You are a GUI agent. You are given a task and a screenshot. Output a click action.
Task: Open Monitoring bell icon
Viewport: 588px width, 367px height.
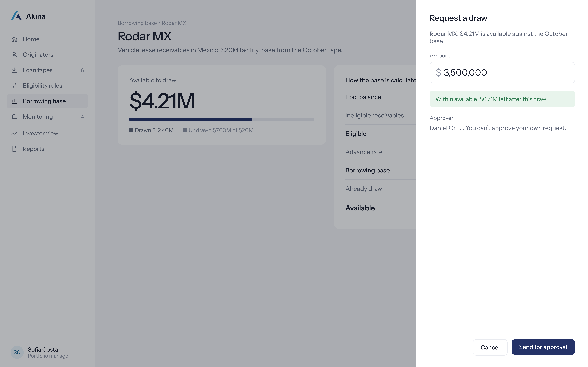14,117
